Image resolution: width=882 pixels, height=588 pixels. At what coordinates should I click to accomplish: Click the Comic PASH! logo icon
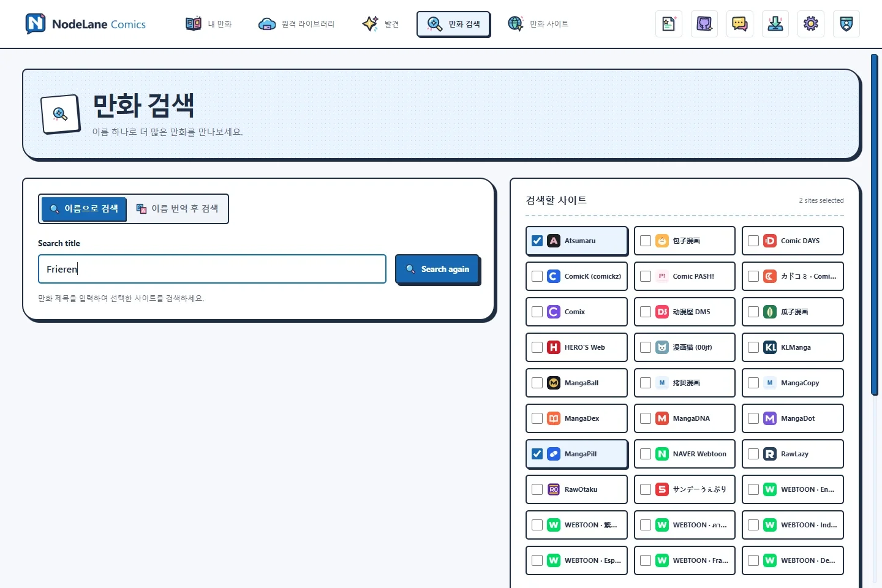[x=662, y=276]
